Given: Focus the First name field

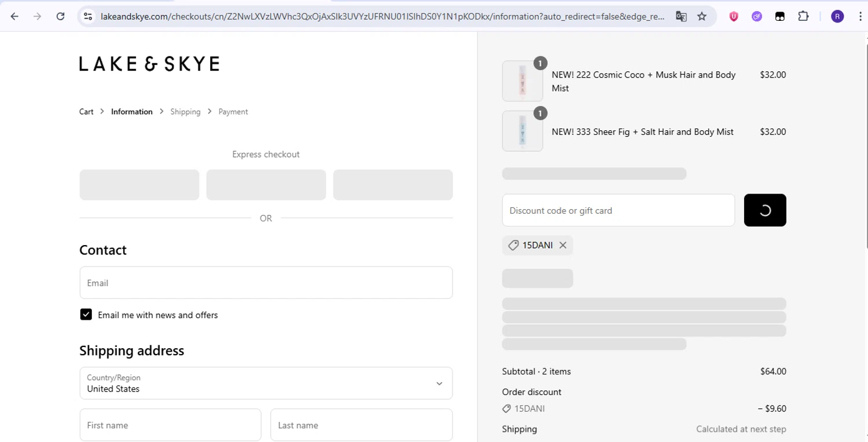Looking at the screenshot, I should (x=171, y=425).
